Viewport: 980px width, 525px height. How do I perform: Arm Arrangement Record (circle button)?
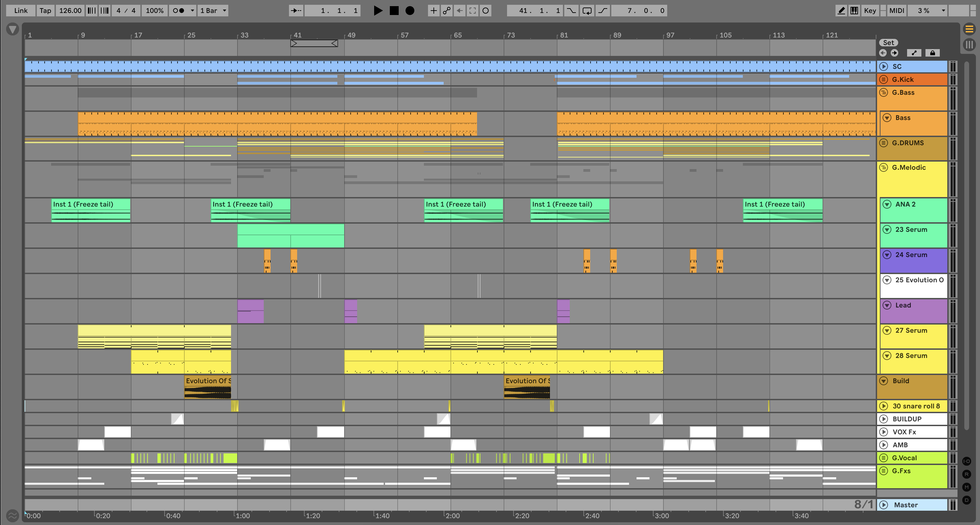[410, 11]
